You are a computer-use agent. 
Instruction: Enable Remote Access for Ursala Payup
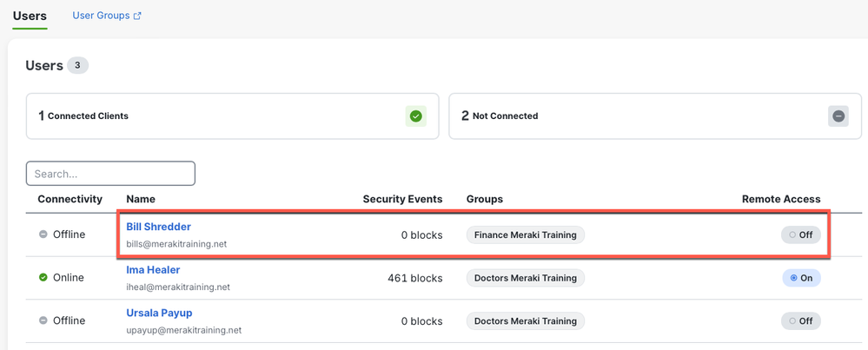[x=800, y=320]
